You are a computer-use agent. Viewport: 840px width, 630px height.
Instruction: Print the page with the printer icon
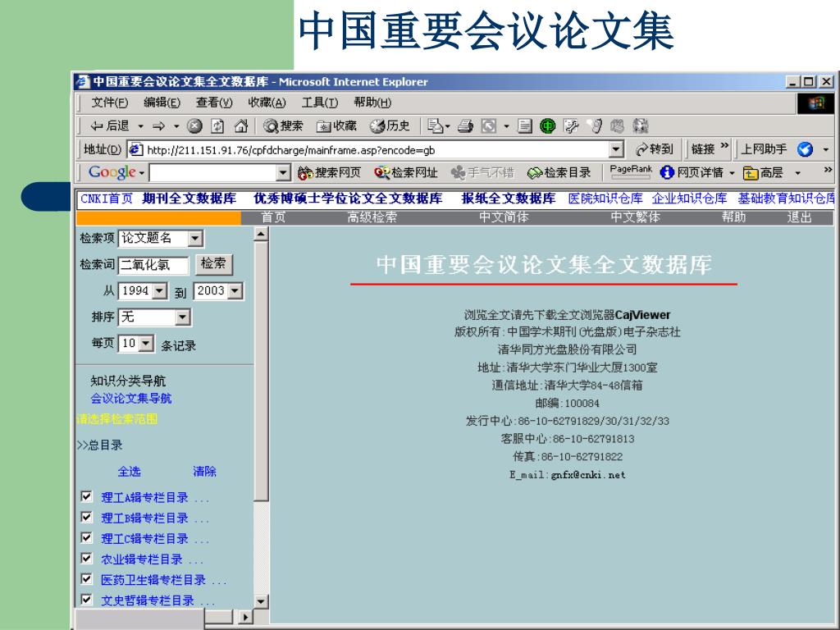[465, 126]
